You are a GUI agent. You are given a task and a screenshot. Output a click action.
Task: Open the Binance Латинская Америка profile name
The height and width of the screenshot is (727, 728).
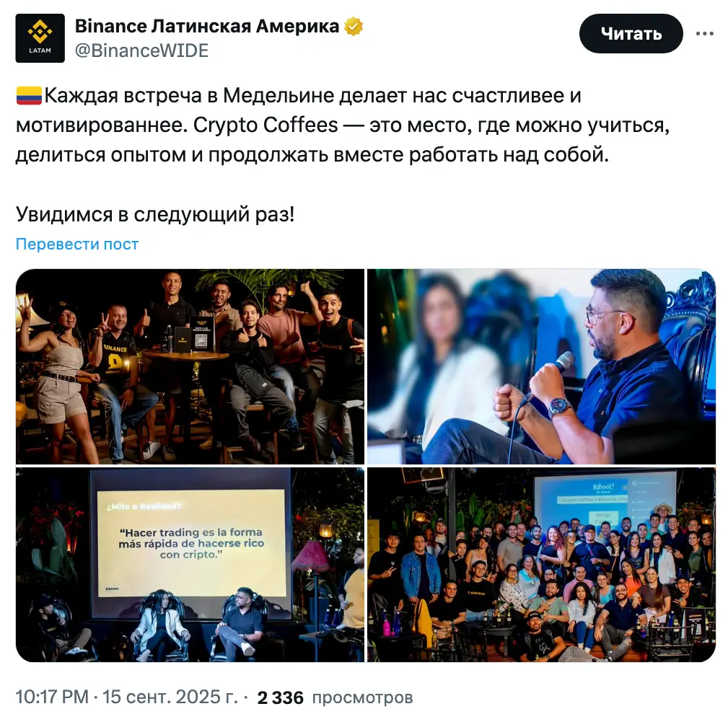click(x=207, y=27)
